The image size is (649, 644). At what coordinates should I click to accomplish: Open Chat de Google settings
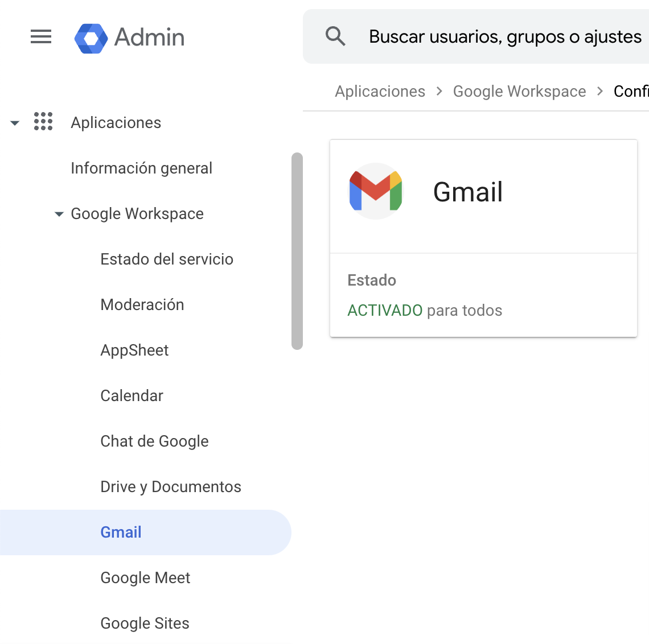coord(154,441)
